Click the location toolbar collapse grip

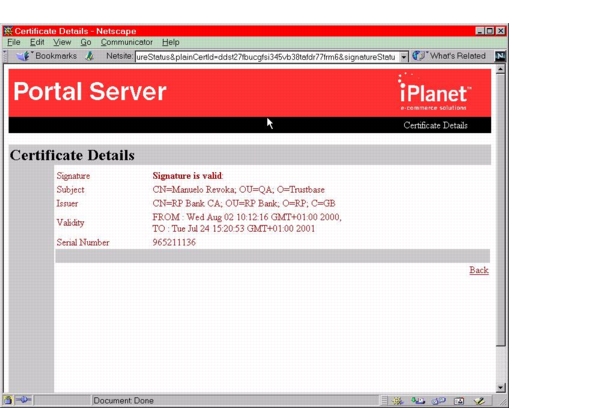click(x=5, y=56)
